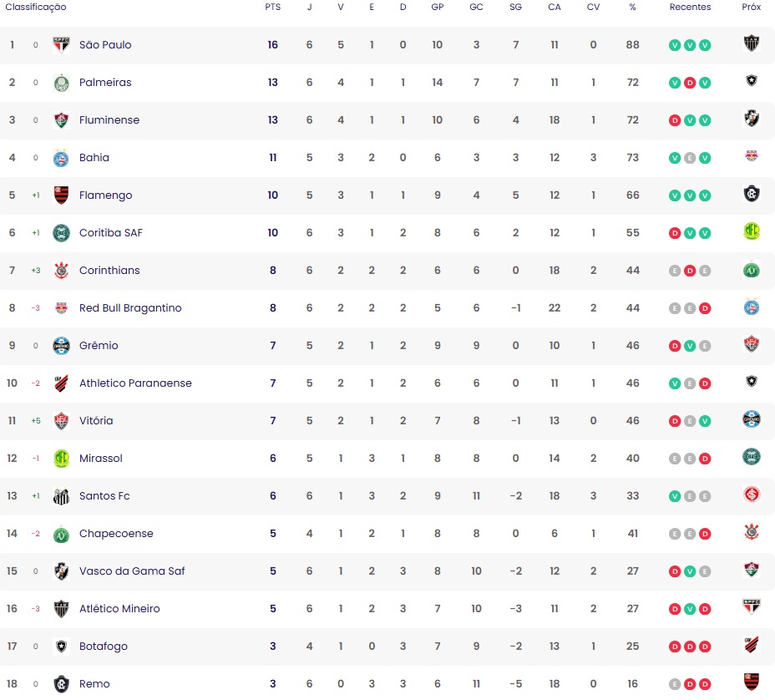Open the Vasco da Gama Saf team link
Viewport: 775px width, 700px height.
pos(132,571)
